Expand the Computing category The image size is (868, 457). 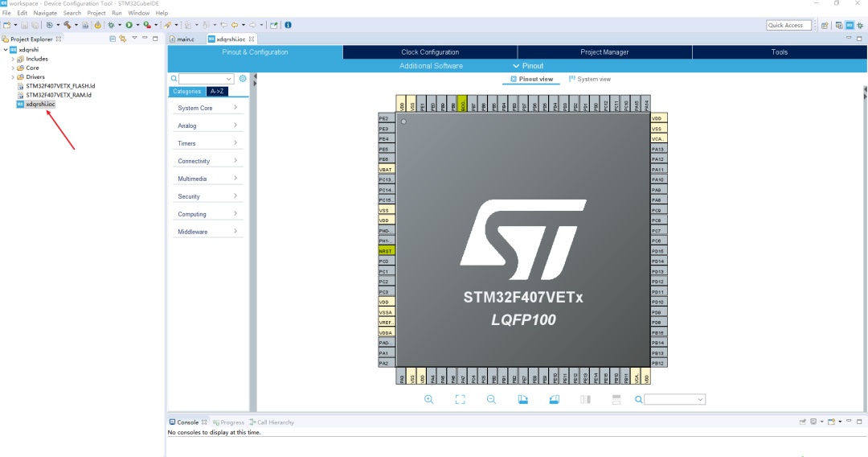207,214
